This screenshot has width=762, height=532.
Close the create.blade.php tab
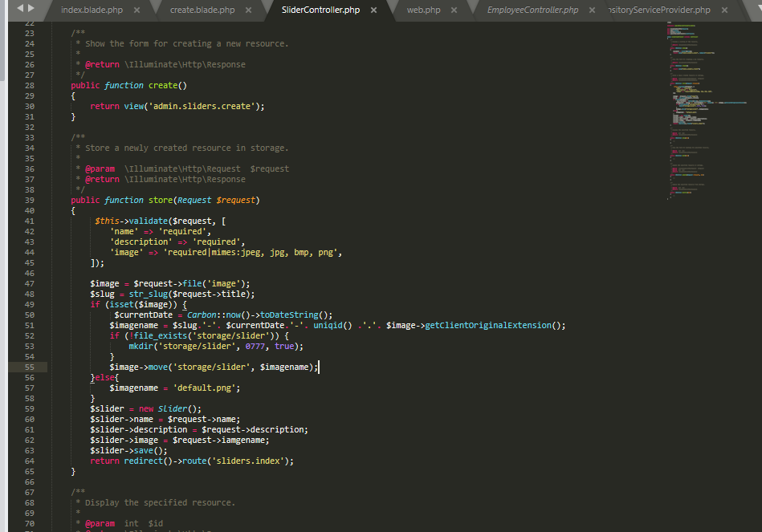247,11
